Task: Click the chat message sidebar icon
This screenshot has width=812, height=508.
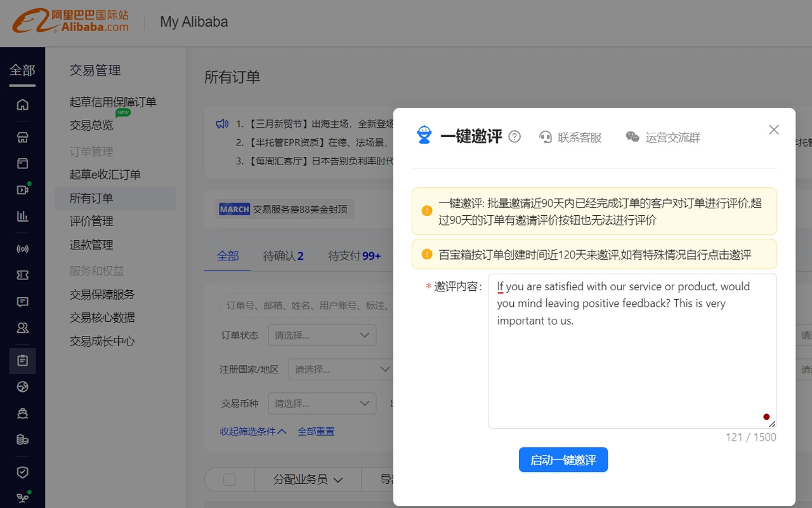Action: [23, 302]
